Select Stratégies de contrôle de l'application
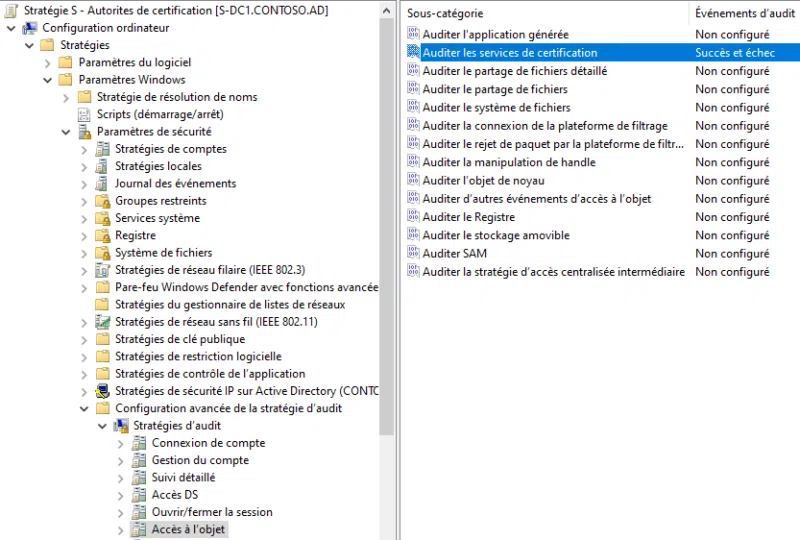The width and height of the screenshot is (800, 540). click(210, 374)
